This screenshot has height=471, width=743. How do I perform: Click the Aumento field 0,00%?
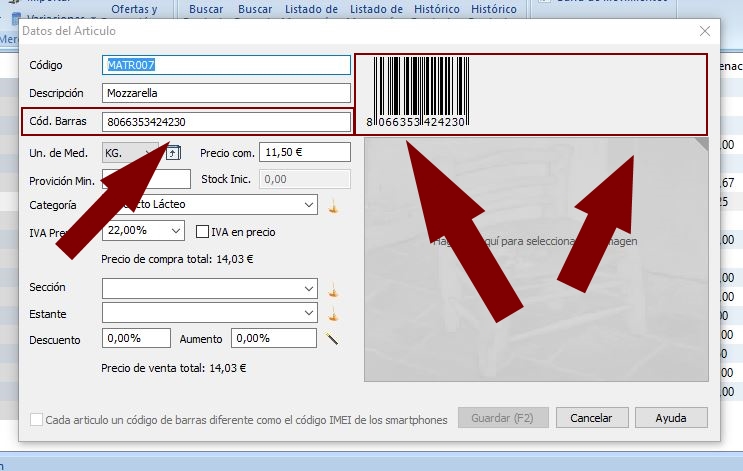click(x=274, y=338)
